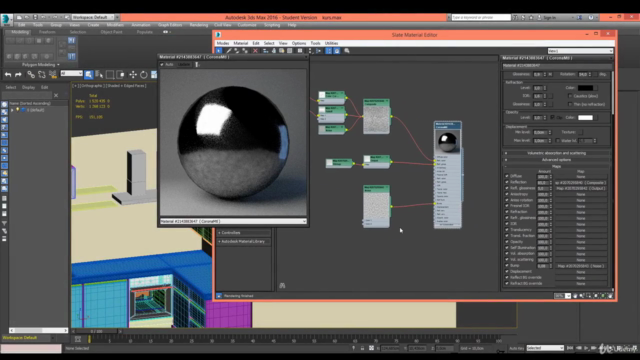640x360 pixels.
Task: Click the red Delete Selected icon in Slate editor
Action: 255,51
